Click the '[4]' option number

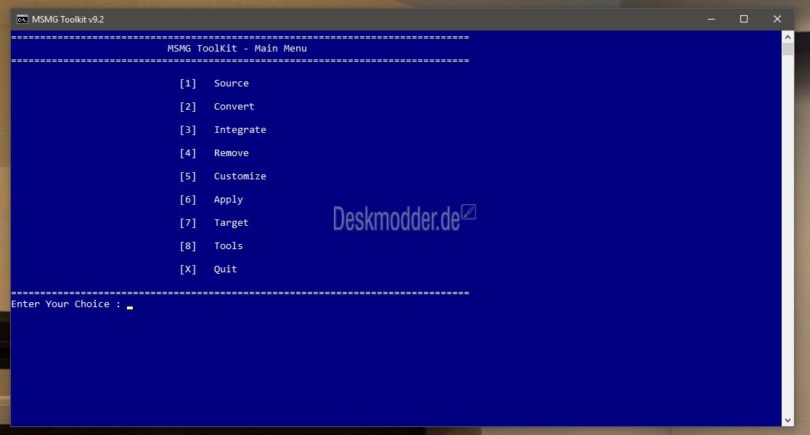(188, 153)
